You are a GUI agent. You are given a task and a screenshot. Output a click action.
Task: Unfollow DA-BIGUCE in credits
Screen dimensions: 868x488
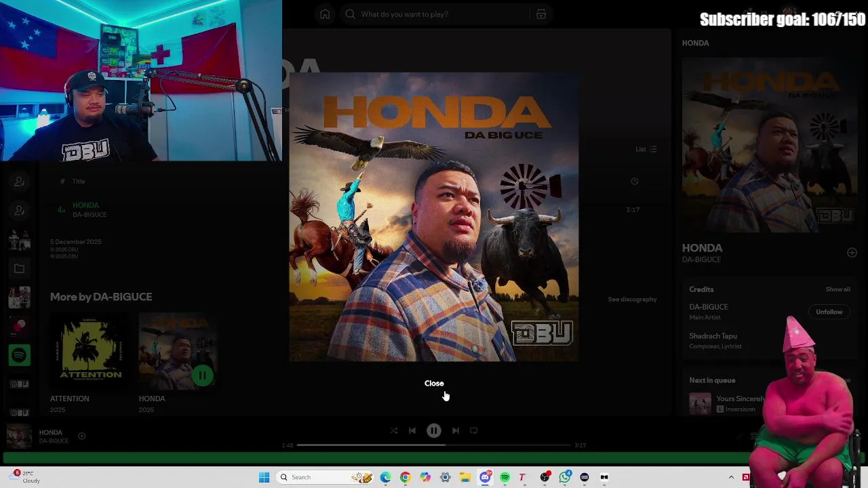tap(829, 312)
